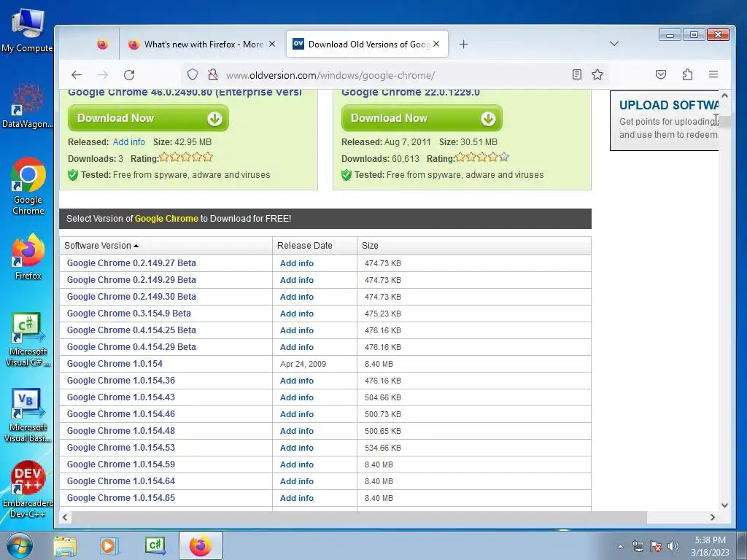This screenshot has height=560, width=747.
Task: Open Google Chrome 1.0.154.65 link
Action: click(x=121, y=498)
